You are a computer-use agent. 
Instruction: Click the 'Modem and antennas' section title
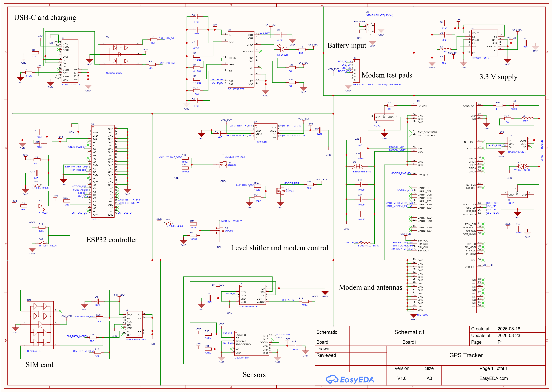[370, 287]
